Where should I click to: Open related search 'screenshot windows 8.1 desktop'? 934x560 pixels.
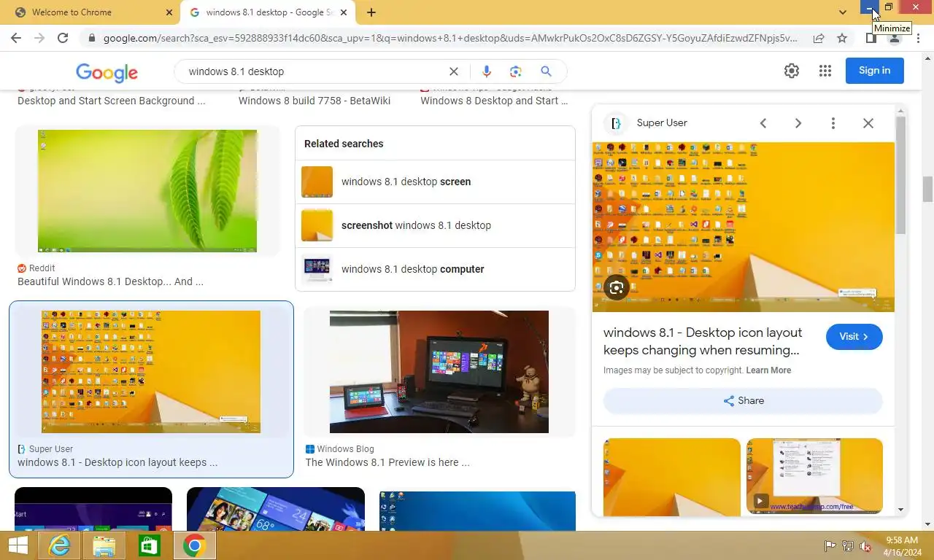435,225
